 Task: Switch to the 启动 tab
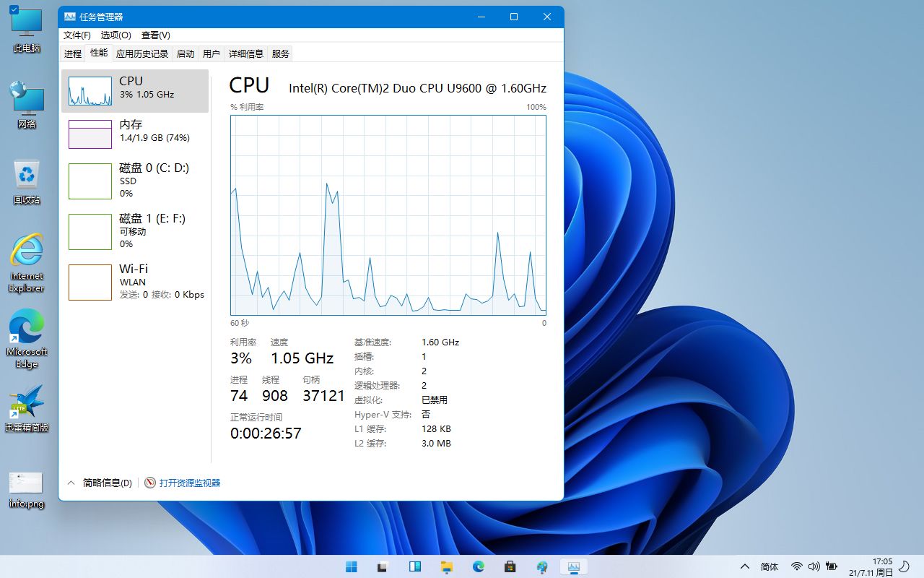[x=186, y=53]
